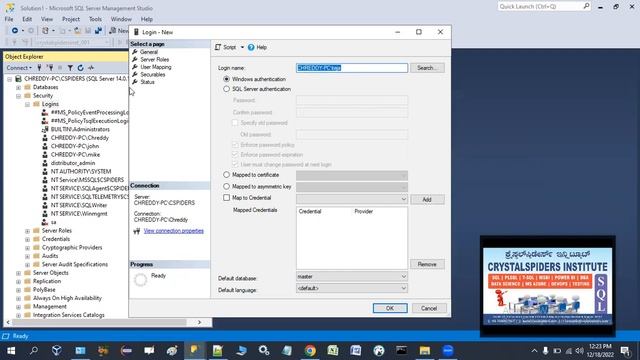This screenshot has height=360, width=640.
Task: Click the volume speaker tray icon
Action: pos(579,351)
